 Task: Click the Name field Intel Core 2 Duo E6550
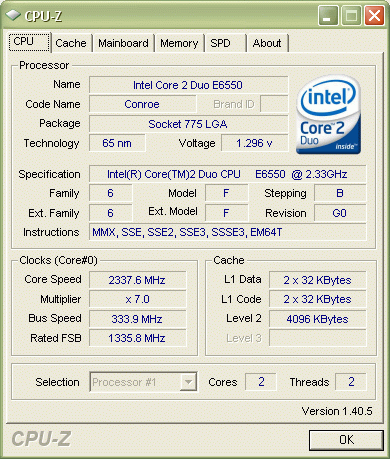(x=188, y=85)
